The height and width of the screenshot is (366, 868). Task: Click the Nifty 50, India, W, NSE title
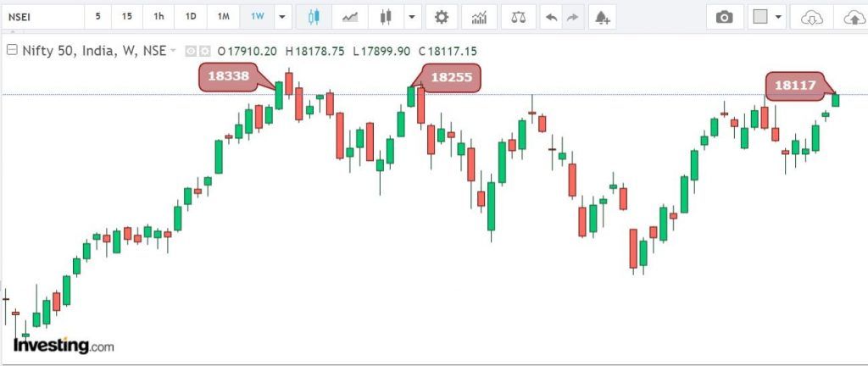94,51
